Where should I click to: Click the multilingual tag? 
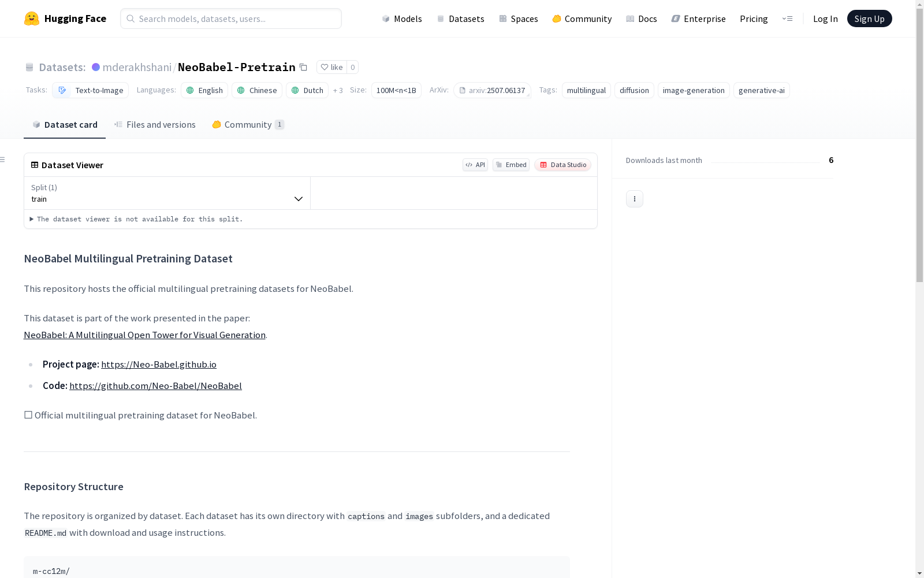pyautogui.click(x=586, y=90)
